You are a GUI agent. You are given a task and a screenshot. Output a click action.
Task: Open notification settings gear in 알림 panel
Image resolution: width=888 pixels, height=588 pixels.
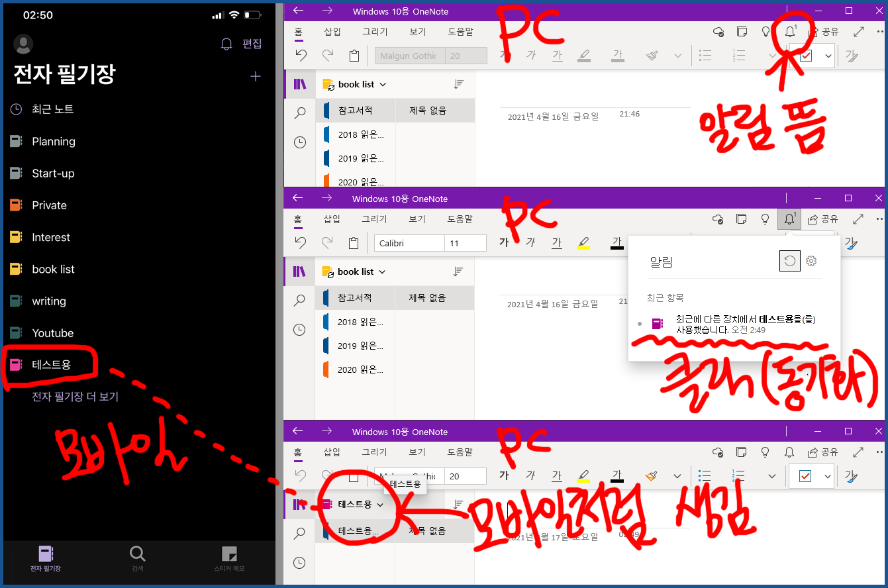click(x=811, y=261)
